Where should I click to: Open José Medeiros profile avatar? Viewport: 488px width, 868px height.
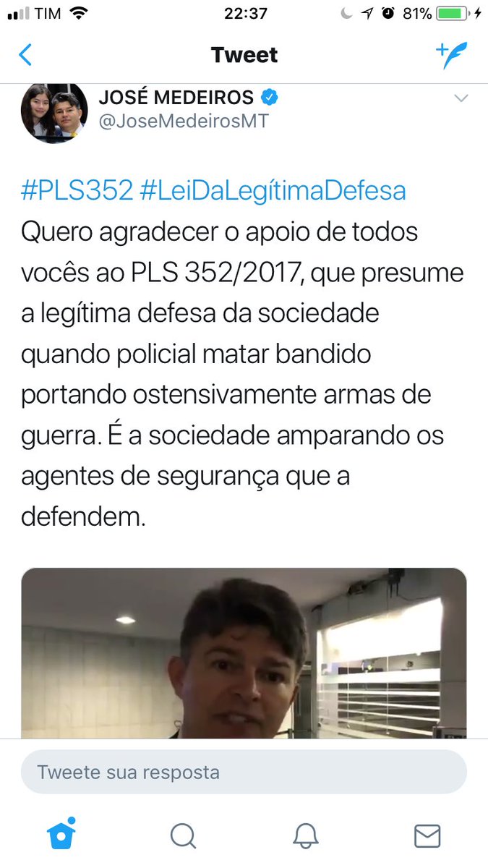[x=54, y=111]
